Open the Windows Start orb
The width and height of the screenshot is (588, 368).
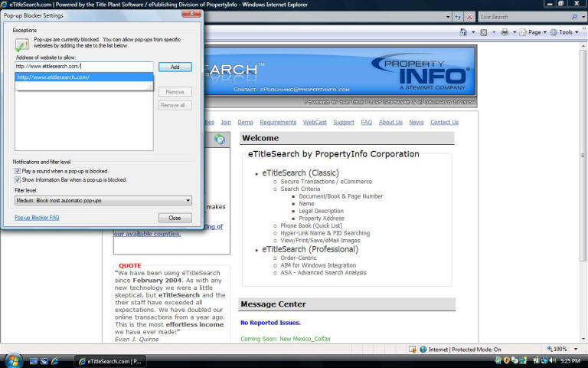pyautogui.click(x=13, y=361)
